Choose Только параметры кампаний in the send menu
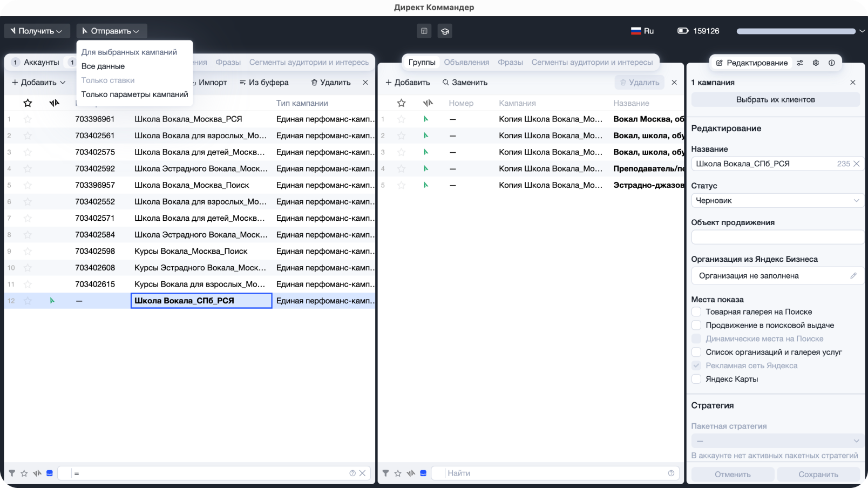868x488 pixels. pyautogui.click(x=135, y=94)
